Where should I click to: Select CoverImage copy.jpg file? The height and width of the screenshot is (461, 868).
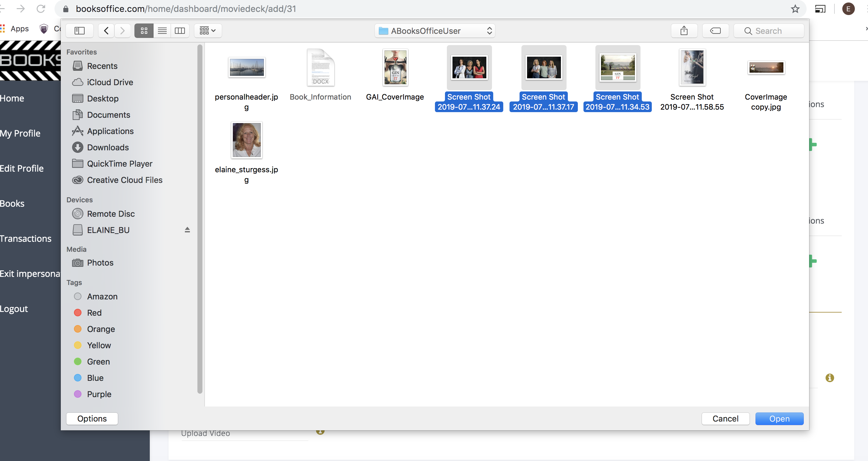[x=766, y=68]
